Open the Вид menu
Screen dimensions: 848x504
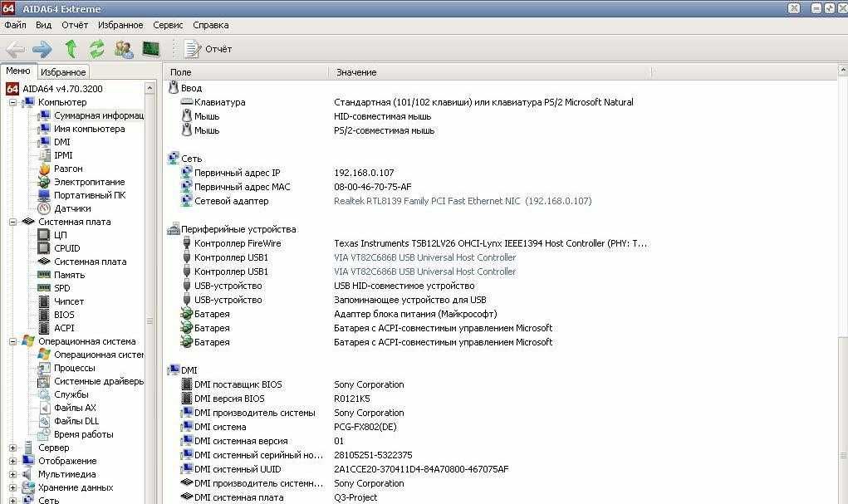pos(44,25)
